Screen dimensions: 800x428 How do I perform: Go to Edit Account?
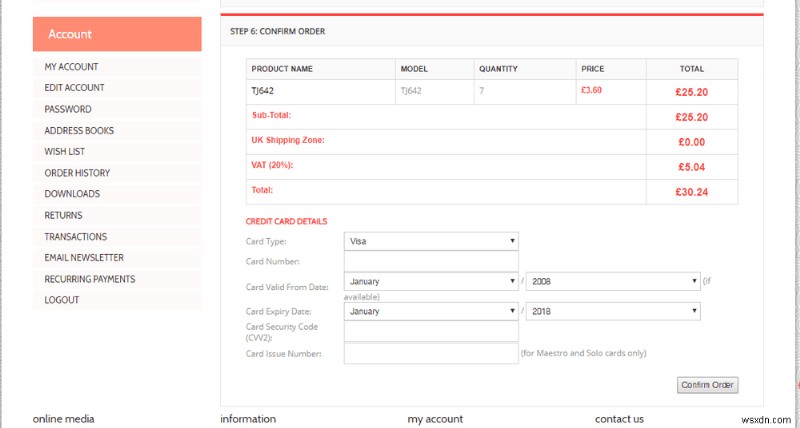click(74, 88)
